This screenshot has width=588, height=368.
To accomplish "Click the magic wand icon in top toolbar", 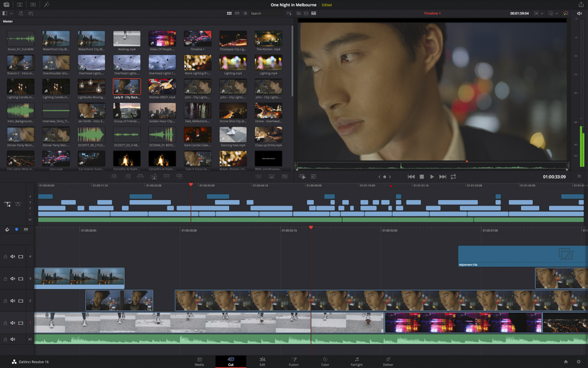I will 45,4.
